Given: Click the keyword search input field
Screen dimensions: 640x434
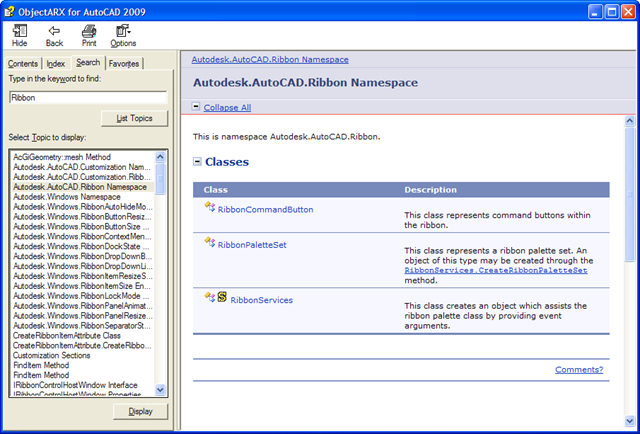Looking at the screenshot, I should (86, 98).
